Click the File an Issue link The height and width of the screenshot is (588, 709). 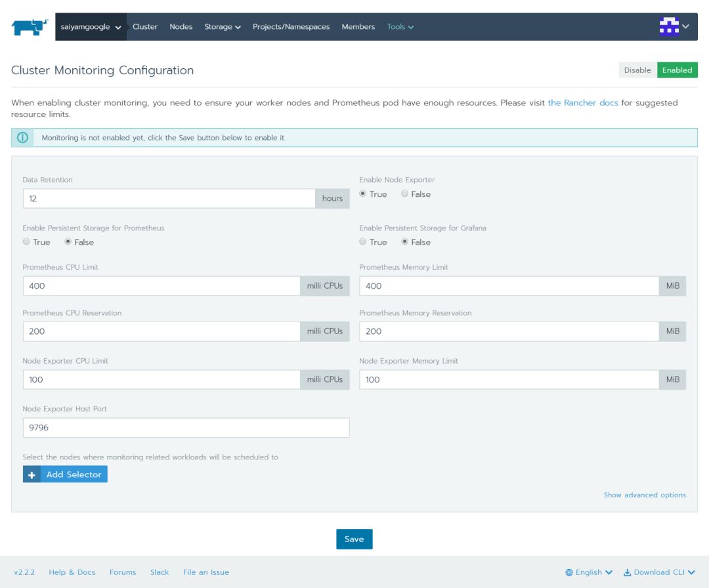[x=205, y=572]
